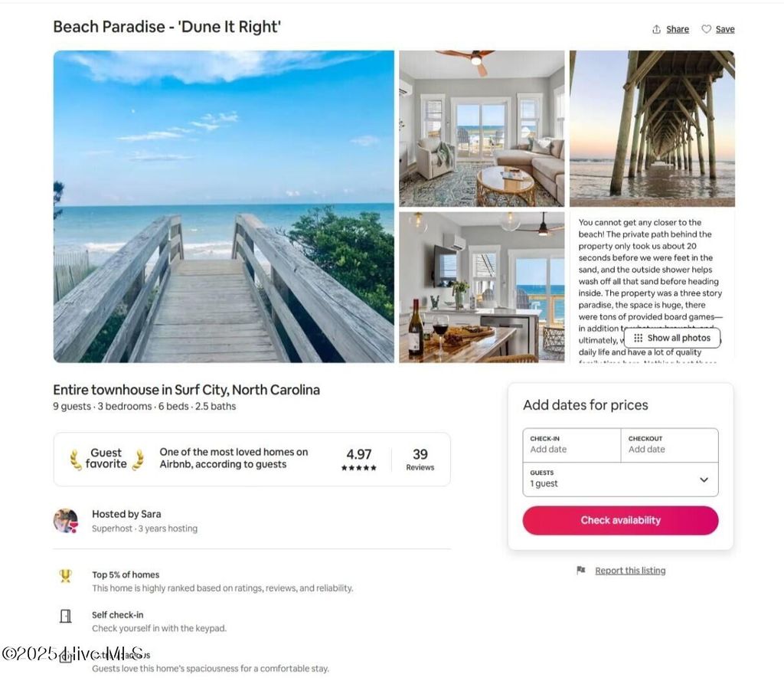Image resolution: width=784 pixels, height=684 pixels.
Task: Expand the Guests dropdown chevron
Action: (x=704, y=479)
